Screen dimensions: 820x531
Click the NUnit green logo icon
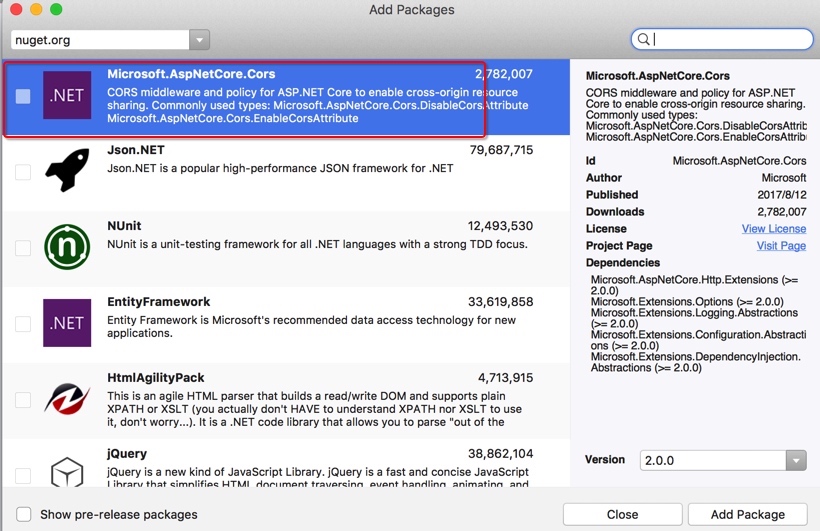67,247
